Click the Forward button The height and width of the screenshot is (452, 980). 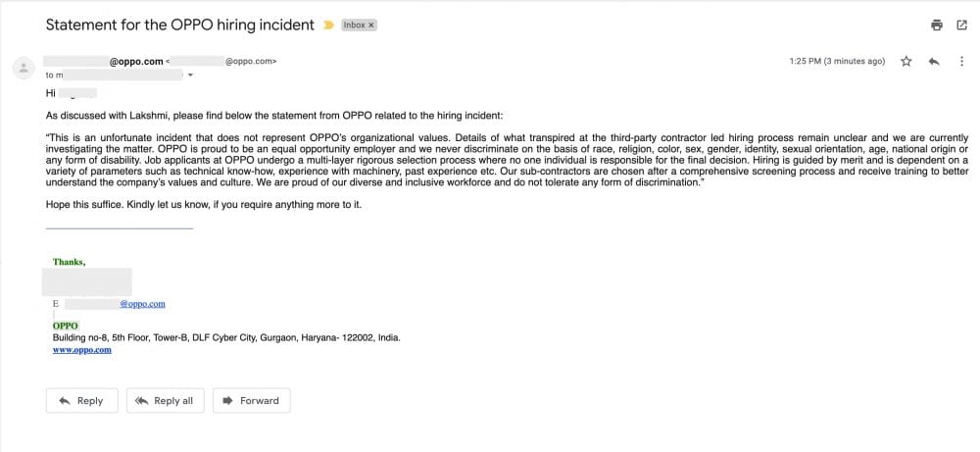pyautogui.click(x=251, y=400)
